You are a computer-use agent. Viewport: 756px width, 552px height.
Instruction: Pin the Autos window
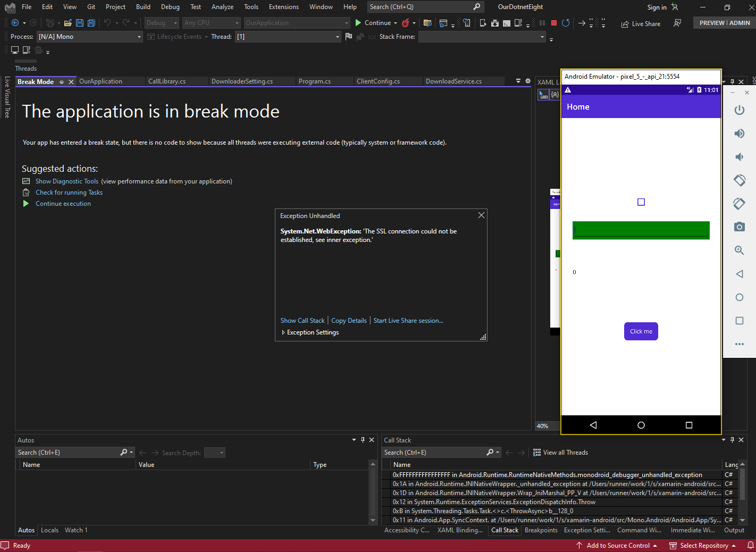click(x=363, y=440)
